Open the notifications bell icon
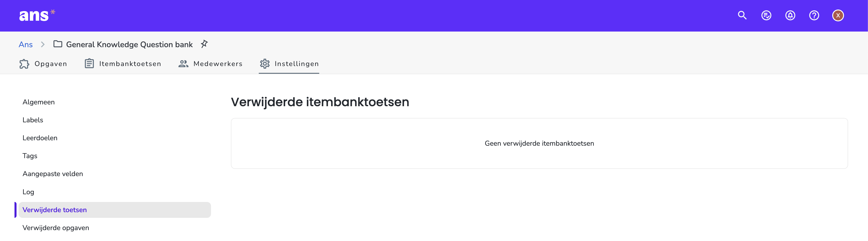This screenshot has width=868, height=241. 790,15
